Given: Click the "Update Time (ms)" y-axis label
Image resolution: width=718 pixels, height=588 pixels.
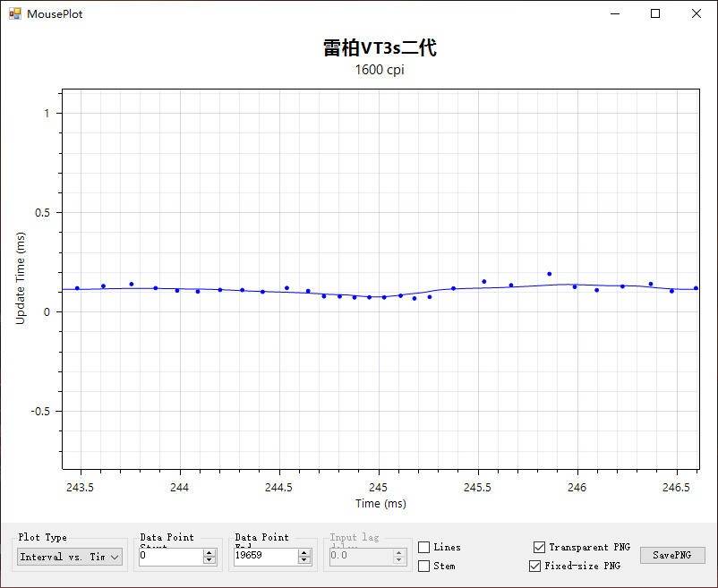Looking at the screenshot, I should (x=21, y=278).
